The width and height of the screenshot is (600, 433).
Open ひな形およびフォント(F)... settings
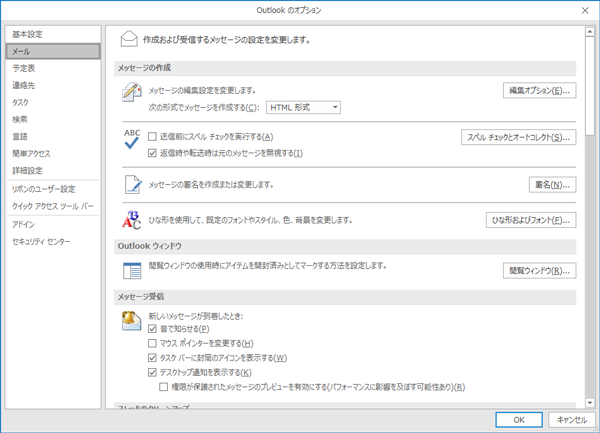coord(531,220)
